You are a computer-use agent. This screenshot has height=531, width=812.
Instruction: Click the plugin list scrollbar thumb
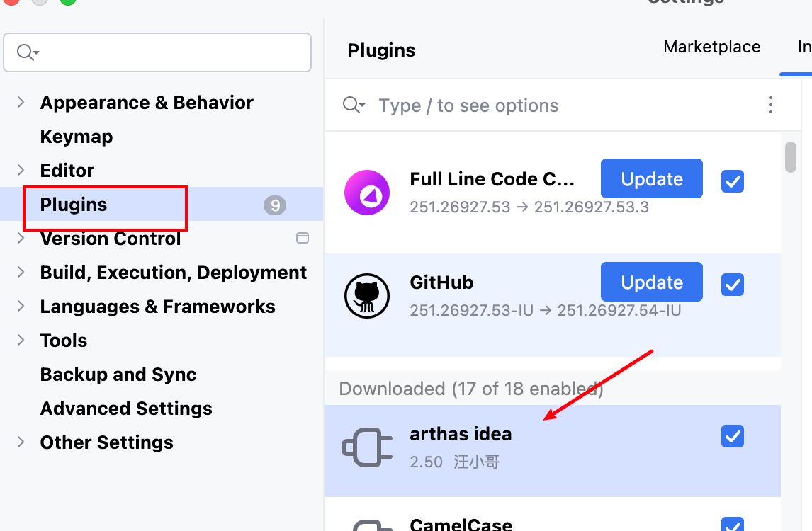791,157
